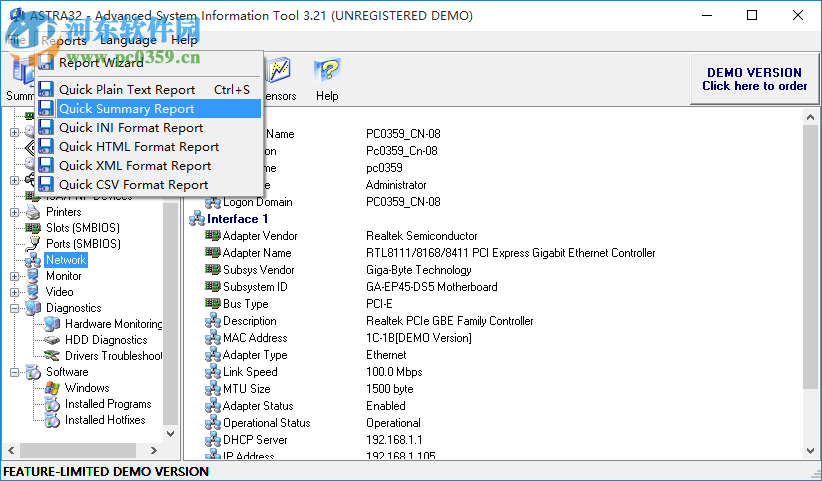Select Monitor in the tree
This screenshot has height=481, width=822.
point(63,276)
